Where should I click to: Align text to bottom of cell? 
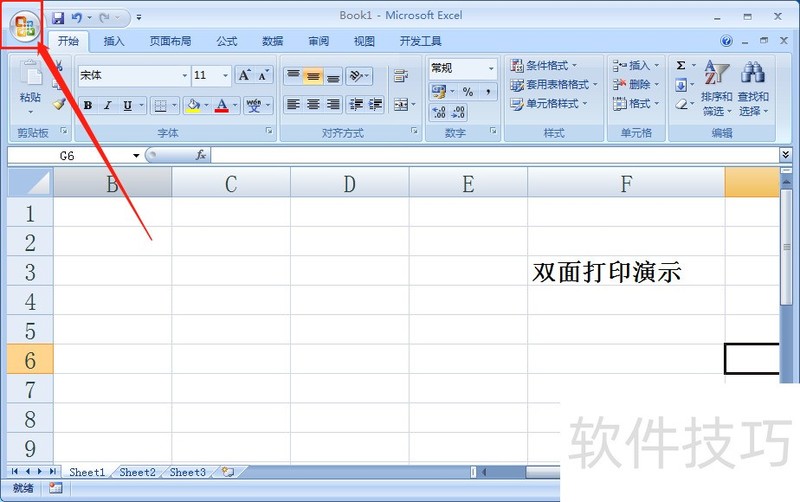point(333,76)
